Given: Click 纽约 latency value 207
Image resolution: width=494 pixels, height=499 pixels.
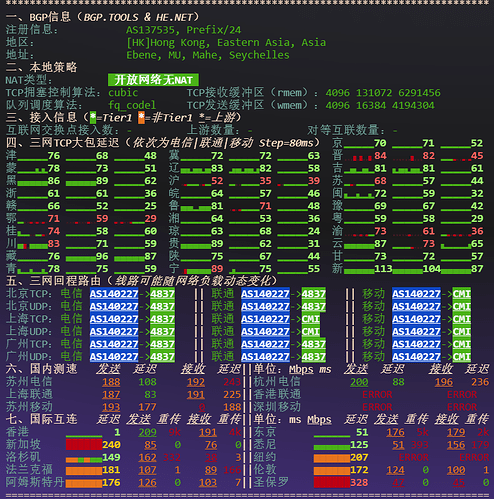Looking at the screenshot, I should point(359,457).
